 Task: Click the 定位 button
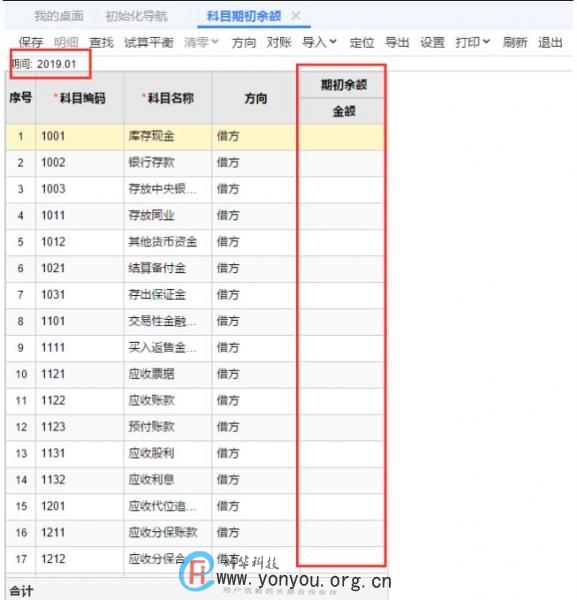point(362,42)
